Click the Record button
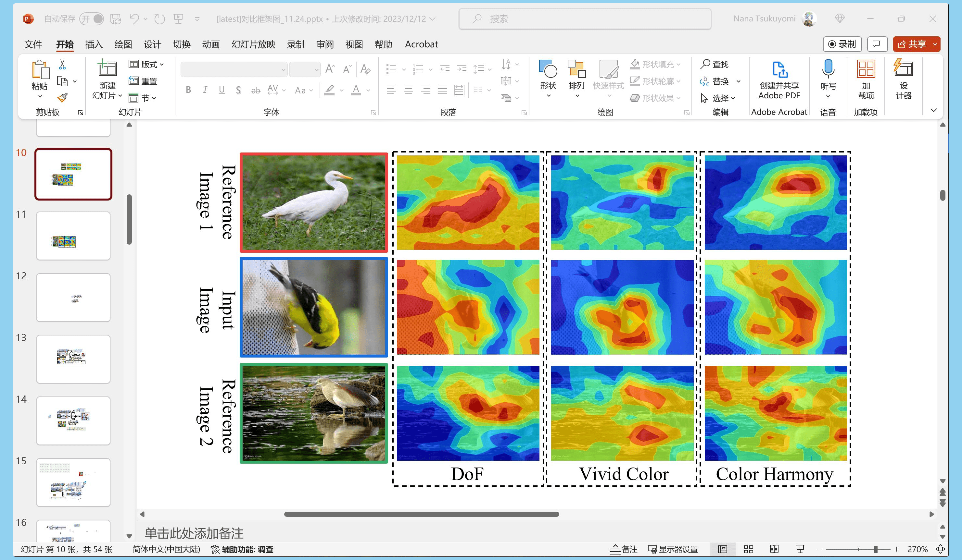Screen dimensions: 962x560 click(842, 44)
